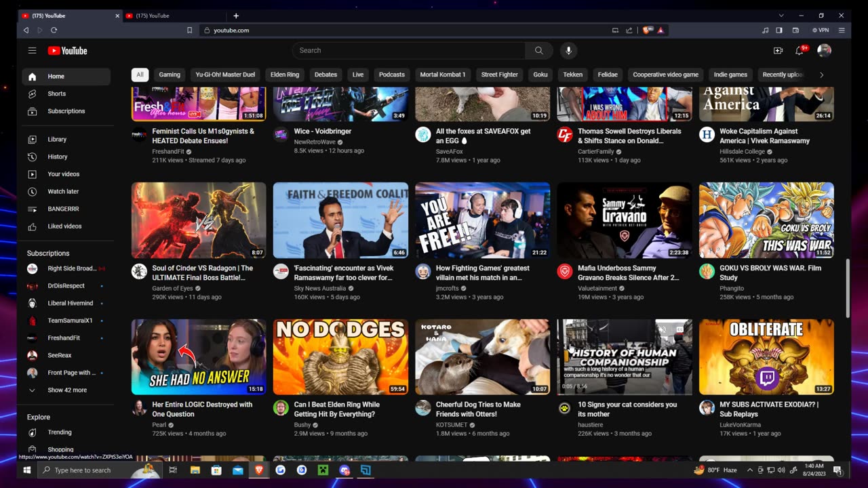Open SeeReax subscription channel

pos(66,355)
